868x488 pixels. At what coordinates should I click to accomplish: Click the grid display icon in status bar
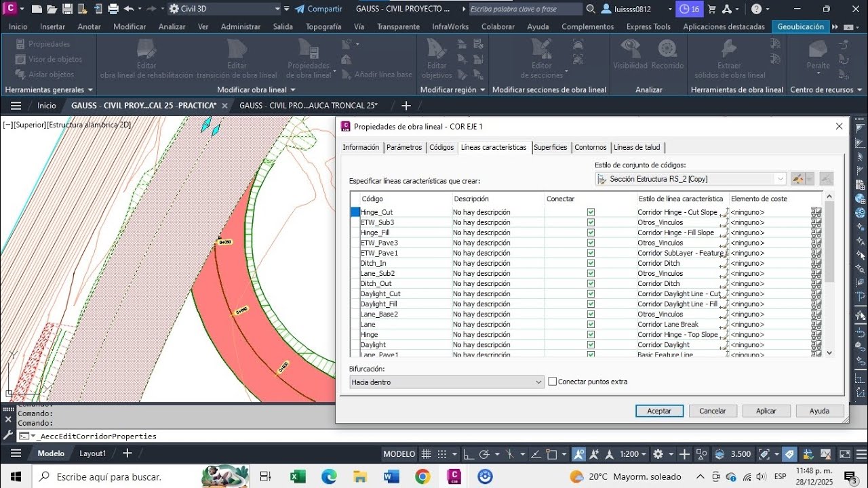pos(427,454)
